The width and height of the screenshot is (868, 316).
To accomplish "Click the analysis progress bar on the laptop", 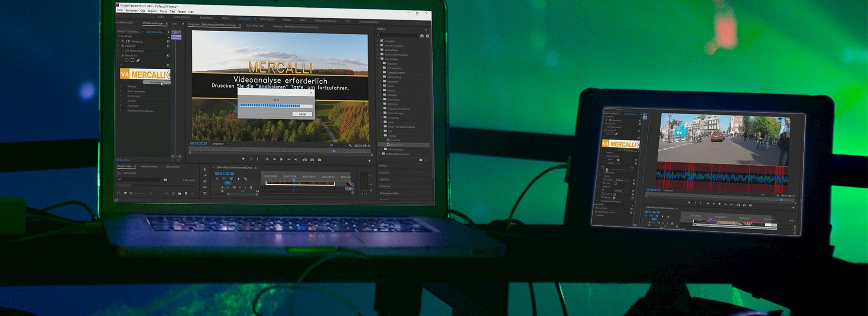I will click(276, 106).
